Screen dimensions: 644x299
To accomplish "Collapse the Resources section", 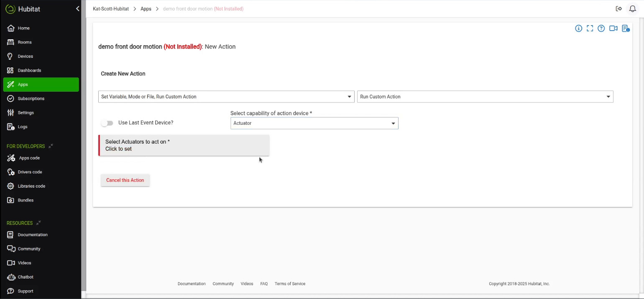I will tap(38, 223).
